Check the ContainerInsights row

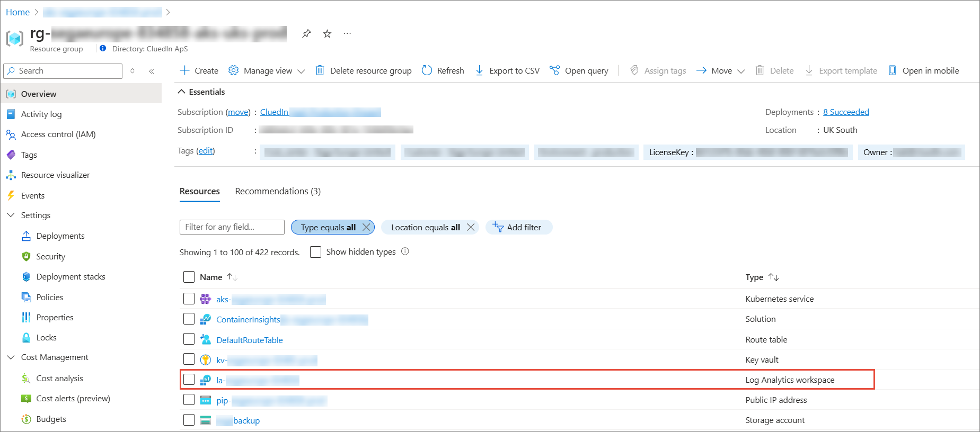[189, 319]
